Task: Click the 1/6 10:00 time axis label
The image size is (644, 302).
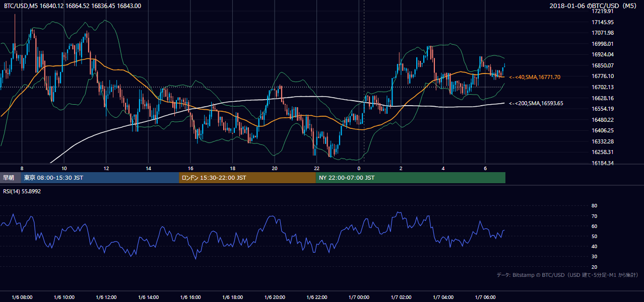Action: tap(64, 297)
